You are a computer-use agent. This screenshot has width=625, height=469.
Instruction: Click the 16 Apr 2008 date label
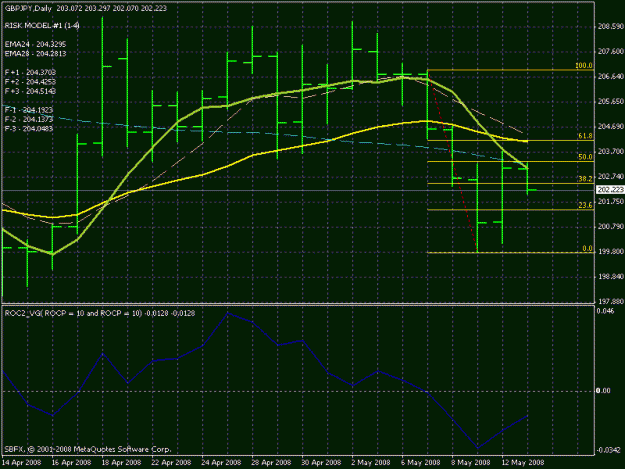(71, 463)
